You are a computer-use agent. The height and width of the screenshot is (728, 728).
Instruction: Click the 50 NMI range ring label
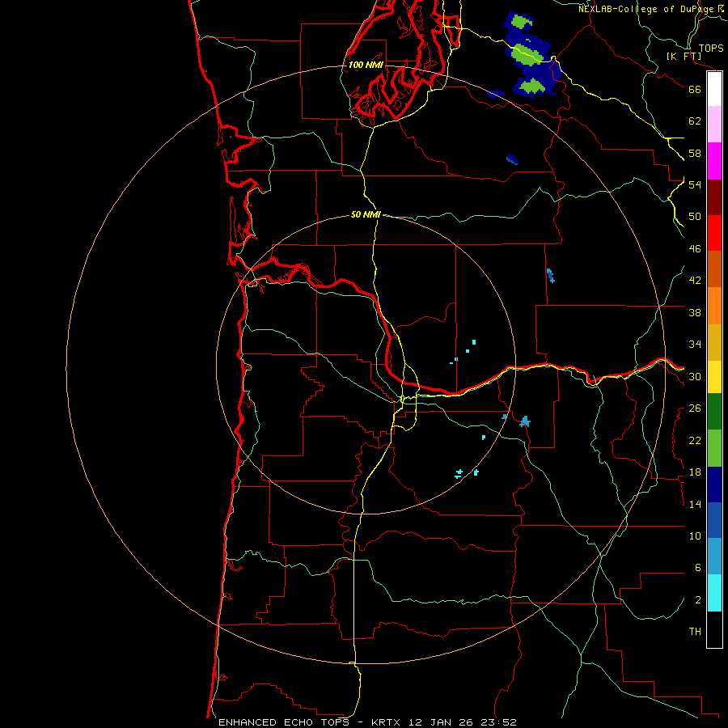(x=366, y=214)
